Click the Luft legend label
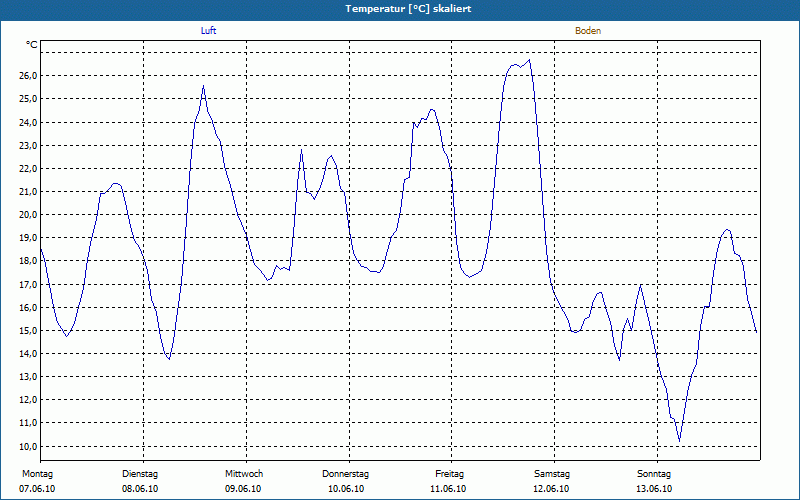Screen dimensions: 800x500 (208, 31)
